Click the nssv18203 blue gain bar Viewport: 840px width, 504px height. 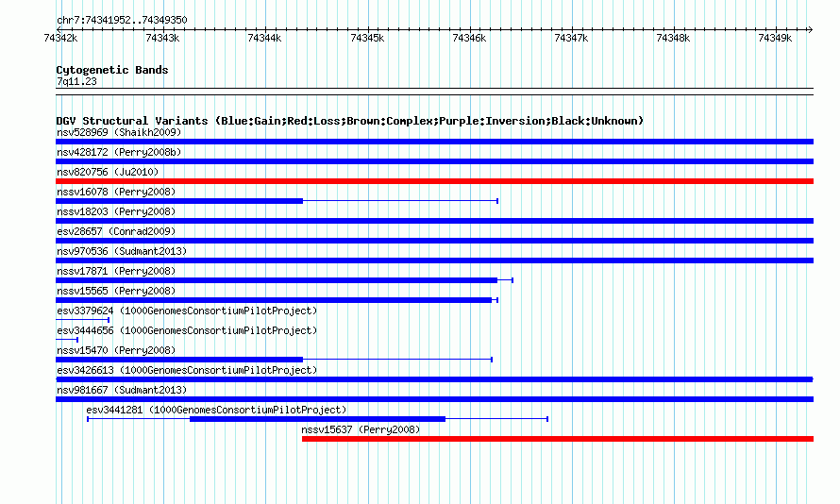click(434, 221)
